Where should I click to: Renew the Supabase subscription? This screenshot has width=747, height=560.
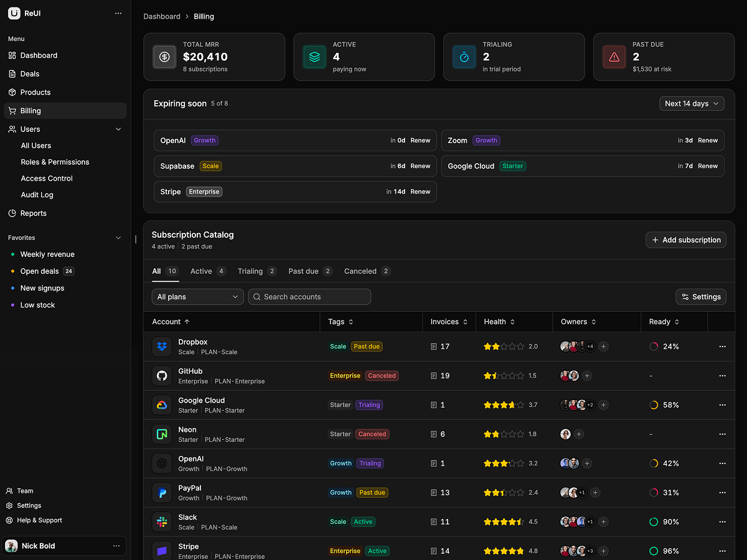pos(420,166)
